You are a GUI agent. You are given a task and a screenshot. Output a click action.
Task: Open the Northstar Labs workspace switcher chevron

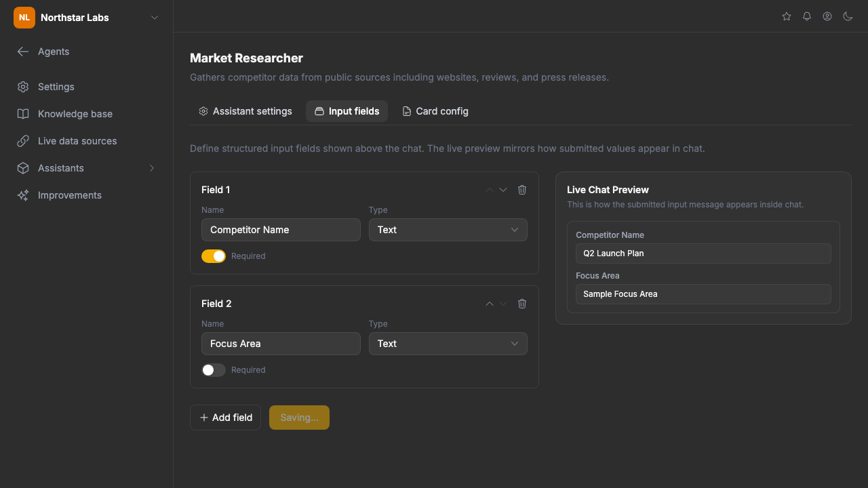point(155,18)
